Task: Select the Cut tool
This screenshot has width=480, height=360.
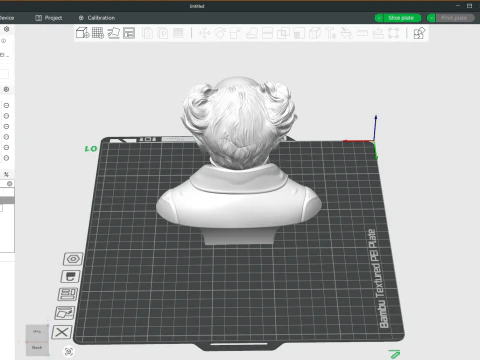Action: (x=267, y=33)
